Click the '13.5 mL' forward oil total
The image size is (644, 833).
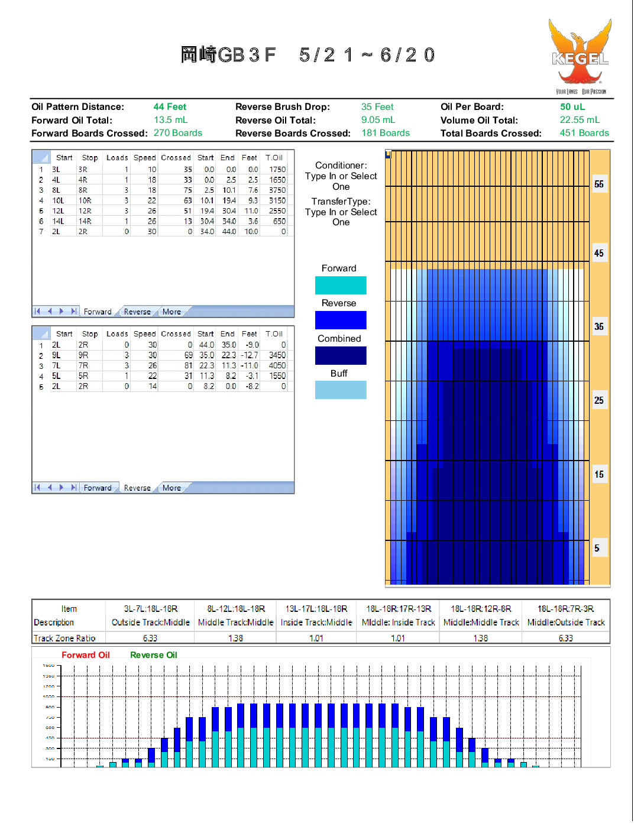pyautogui.click(x=171, y=120)
